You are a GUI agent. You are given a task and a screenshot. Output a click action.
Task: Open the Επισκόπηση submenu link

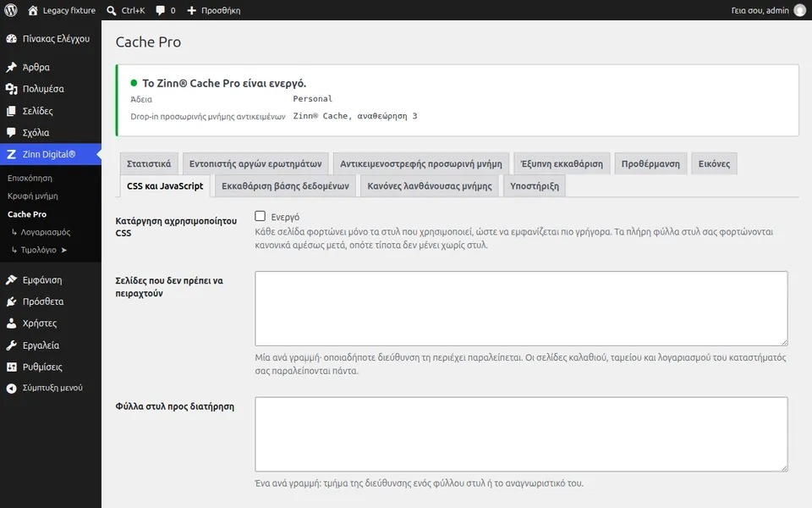click(x=30, y=178)
